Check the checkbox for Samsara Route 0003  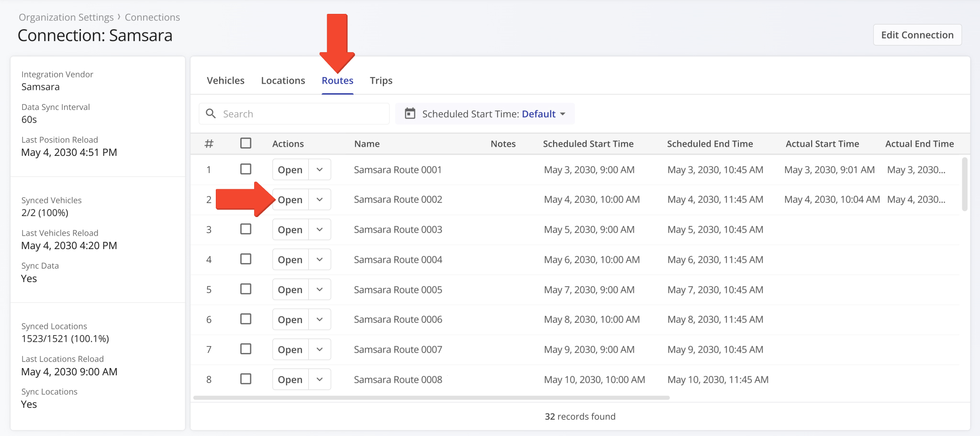246,229
